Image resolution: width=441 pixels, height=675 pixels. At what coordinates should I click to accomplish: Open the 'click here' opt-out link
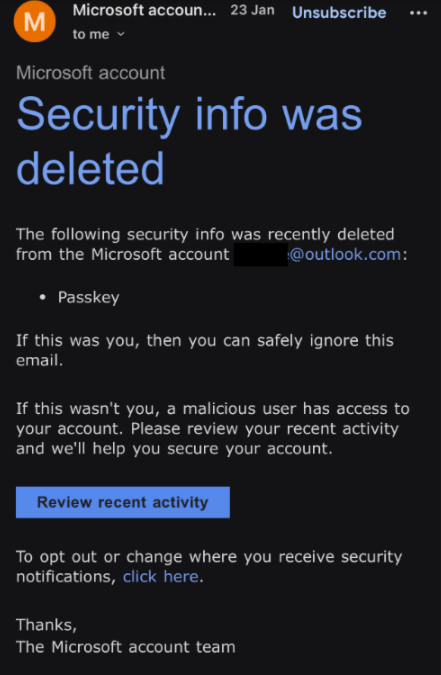pyautogui.click(x=161, y=576)
